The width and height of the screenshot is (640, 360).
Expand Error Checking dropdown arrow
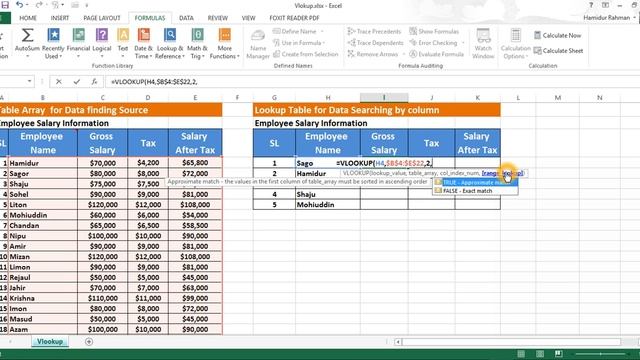462,43
